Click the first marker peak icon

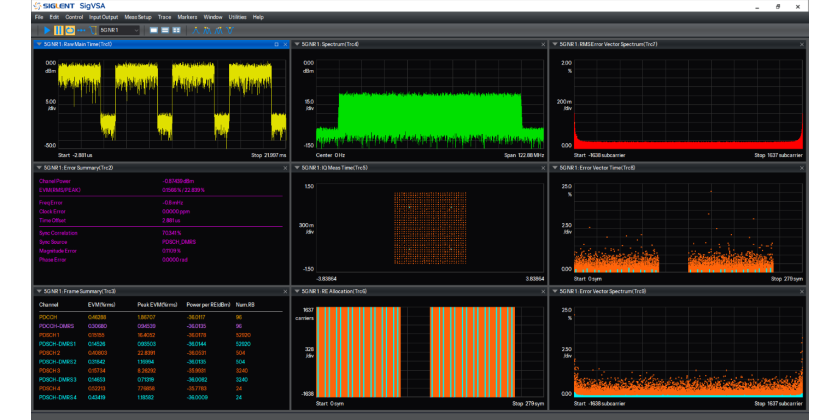click(194, 30)
